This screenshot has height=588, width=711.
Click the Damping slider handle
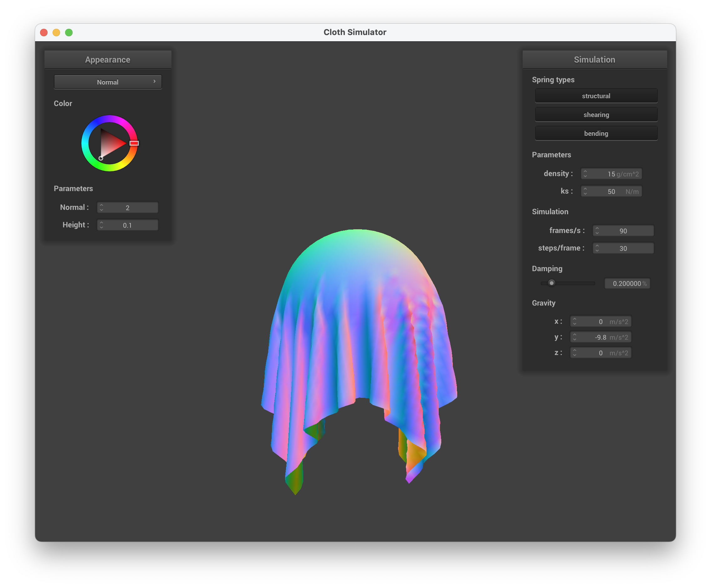pos(551,283)
